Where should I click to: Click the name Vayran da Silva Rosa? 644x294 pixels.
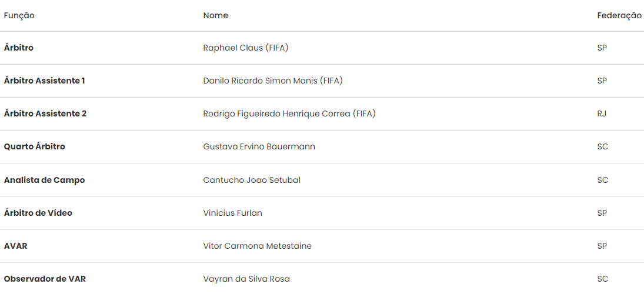click(246, 279)
